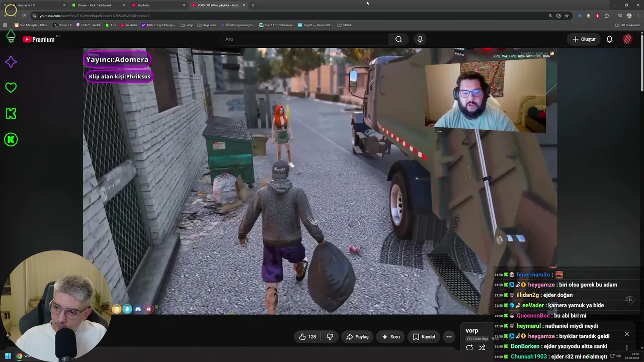Close the vorp playlist panel

pyautogui.click(x=627, y=334)
